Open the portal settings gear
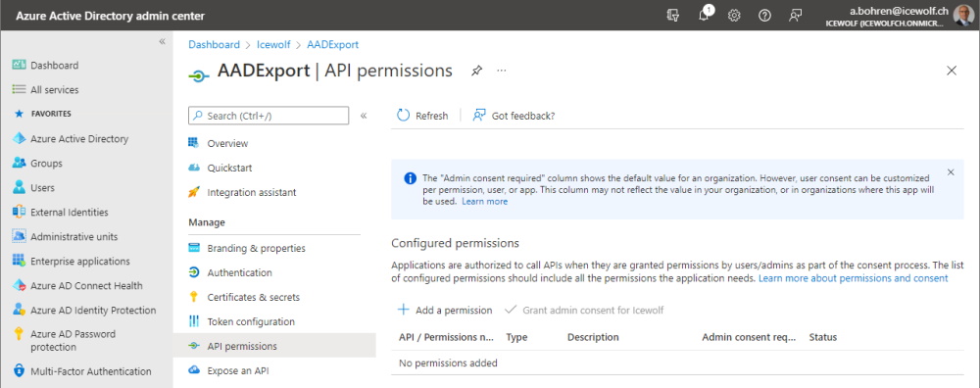980x388 pixels. [x=734, y=16]
